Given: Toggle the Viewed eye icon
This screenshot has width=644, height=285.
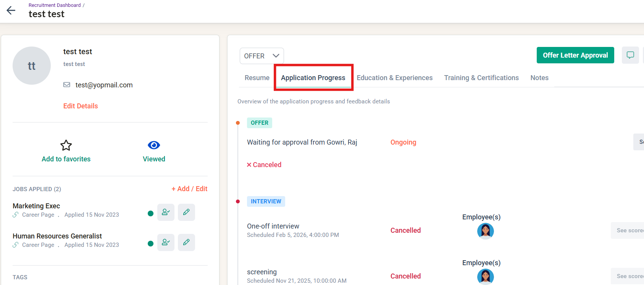Looking at the screenshot, I should click(x=154, y=145).
